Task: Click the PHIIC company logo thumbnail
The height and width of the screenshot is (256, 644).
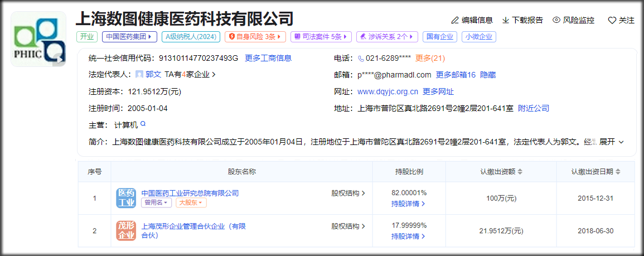Action: pos(38,39)
